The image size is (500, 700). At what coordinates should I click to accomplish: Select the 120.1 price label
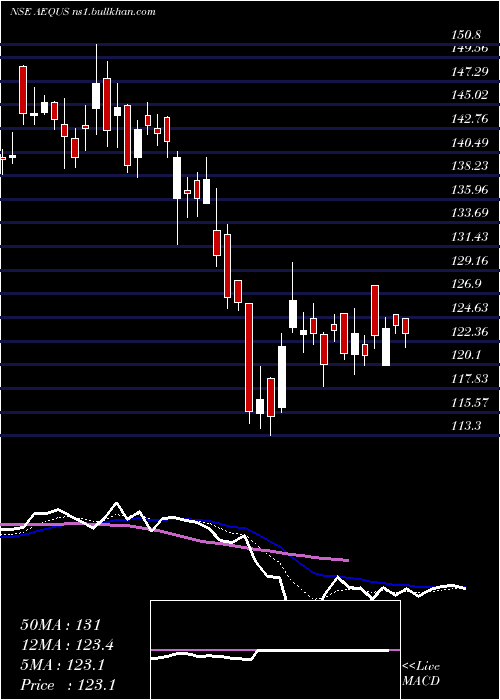pos(467,355)
